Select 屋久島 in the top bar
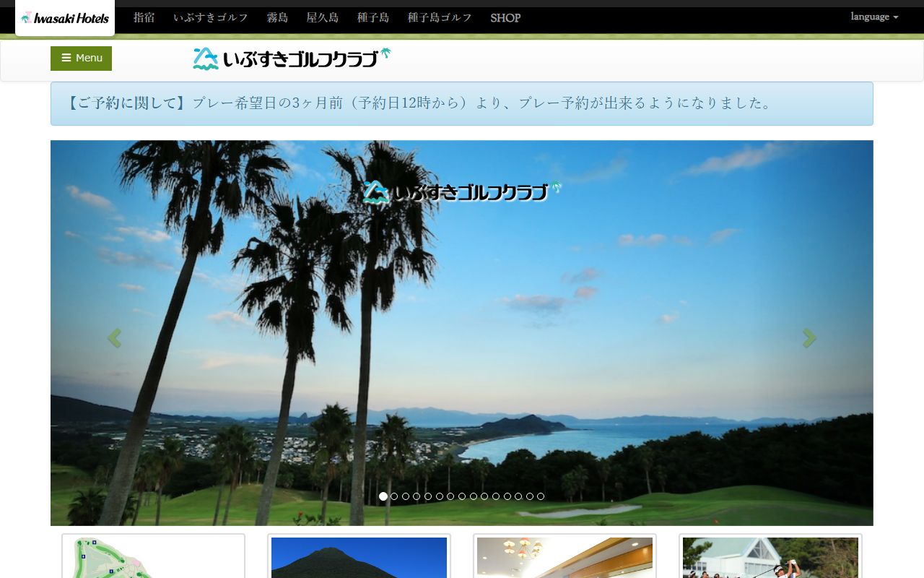The width and height of the screenshot is (924, 578). [323, 17]
